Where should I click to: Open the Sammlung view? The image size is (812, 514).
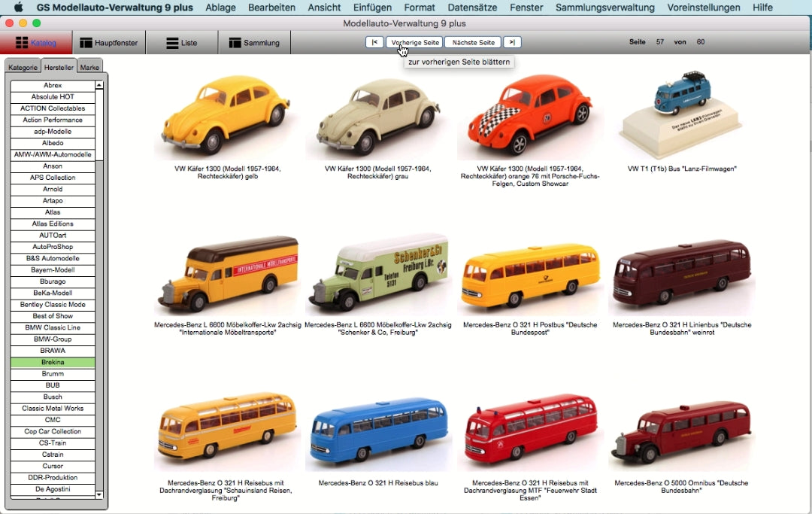(254, 43)
